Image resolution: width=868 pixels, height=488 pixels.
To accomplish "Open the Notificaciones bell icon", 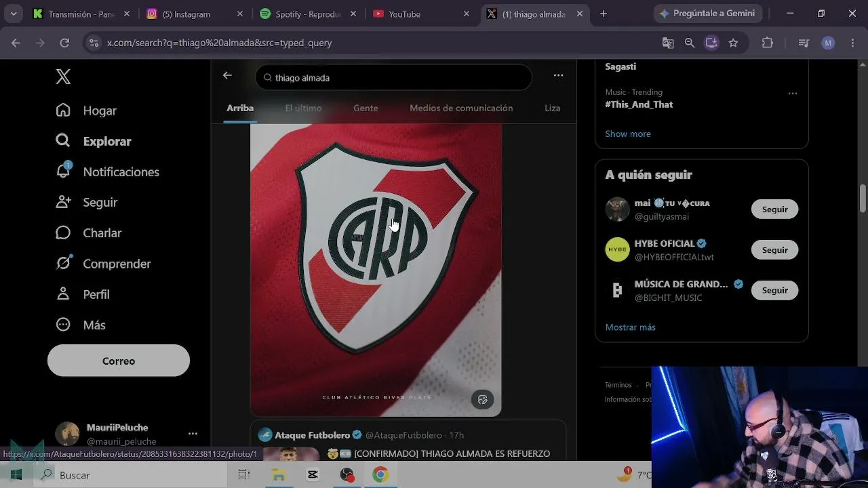I will 63,171.
